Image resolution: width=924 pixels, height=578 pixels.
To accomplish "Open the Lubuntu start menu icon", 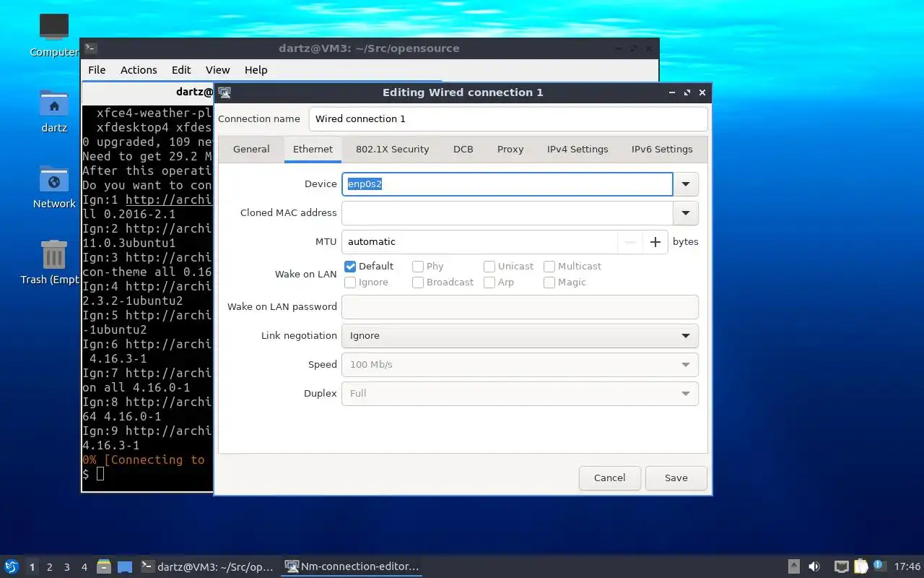I will (x=11, y=566).
